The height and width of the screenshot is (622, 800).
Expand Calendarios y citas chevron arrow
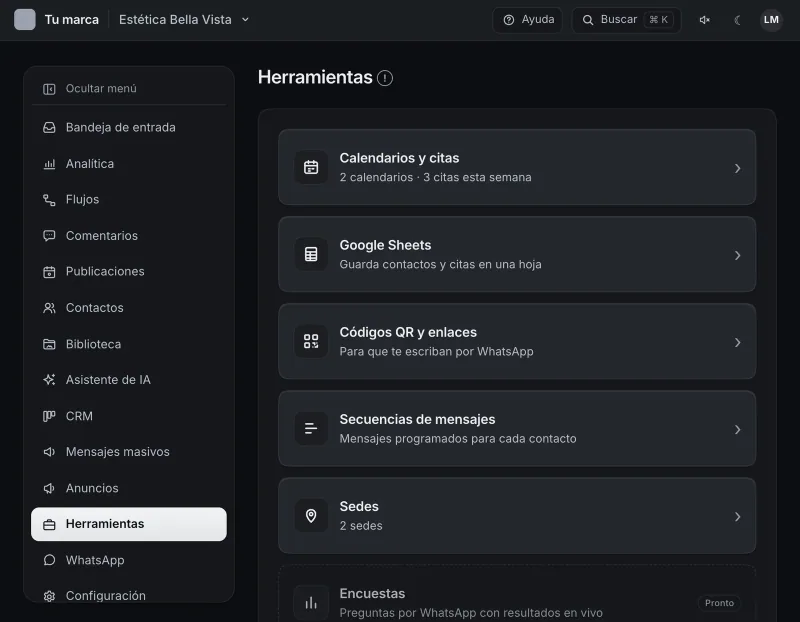point(737,168)
